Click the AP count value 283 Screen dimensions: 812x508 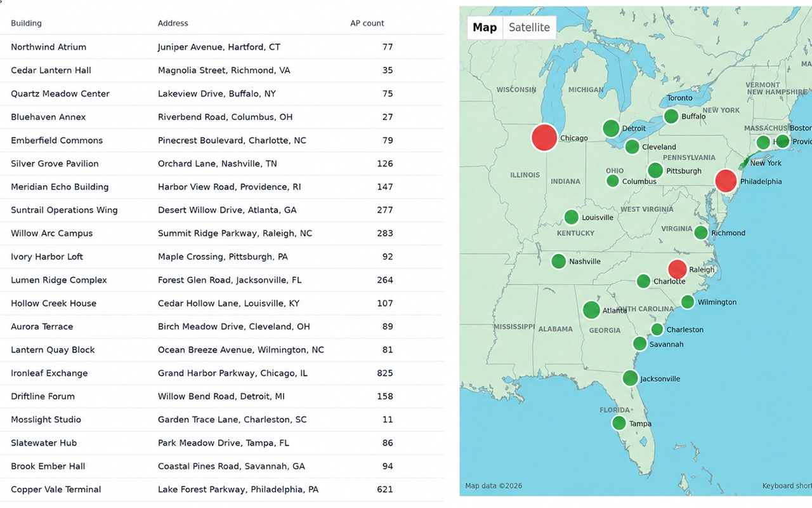pos(385,233)
